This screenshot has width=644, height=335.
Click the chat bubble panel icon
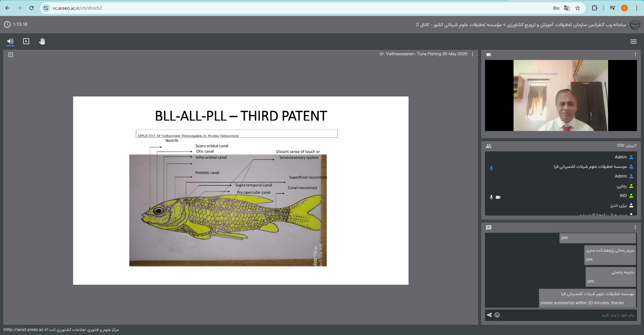pyautogui.click(x=489, y=227)
